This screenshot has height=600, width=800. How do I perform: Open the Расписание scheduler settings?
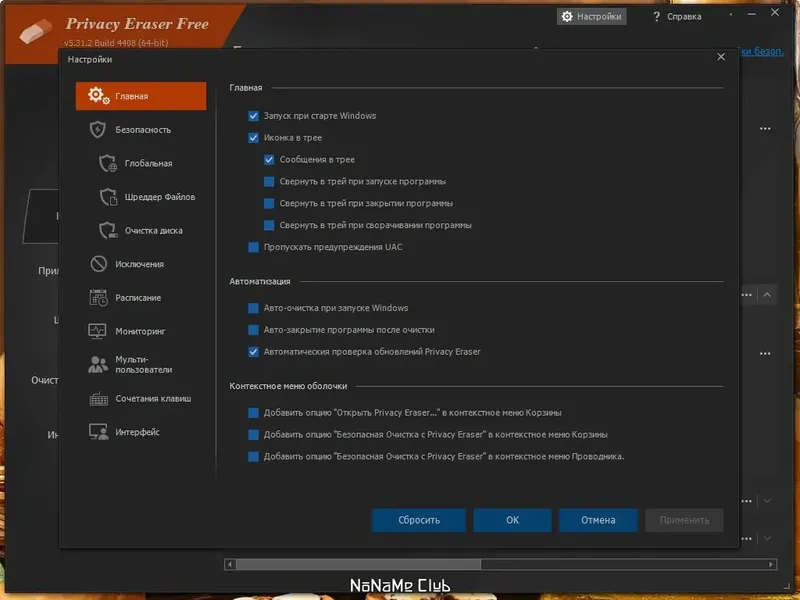[138, 297]
